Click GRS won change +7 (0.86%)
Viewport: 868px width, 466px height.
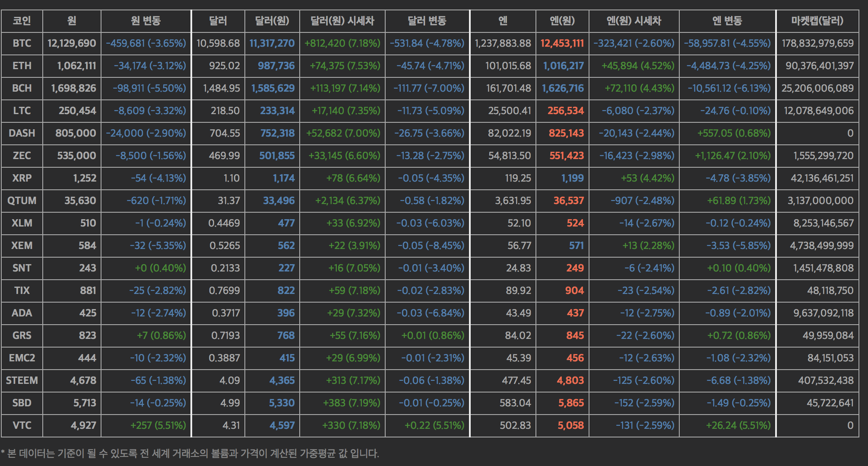[162, 335]
